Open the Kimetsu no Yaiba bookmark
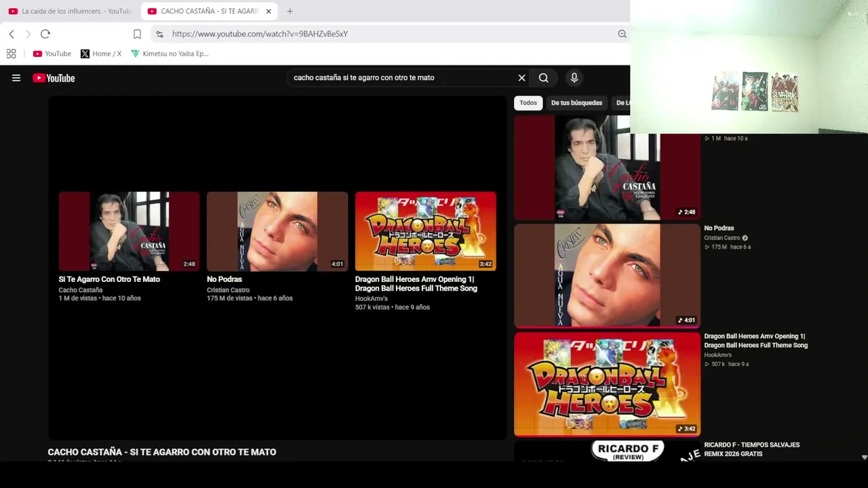The height and width of the screenshot is (488, 868). [170, 54]
